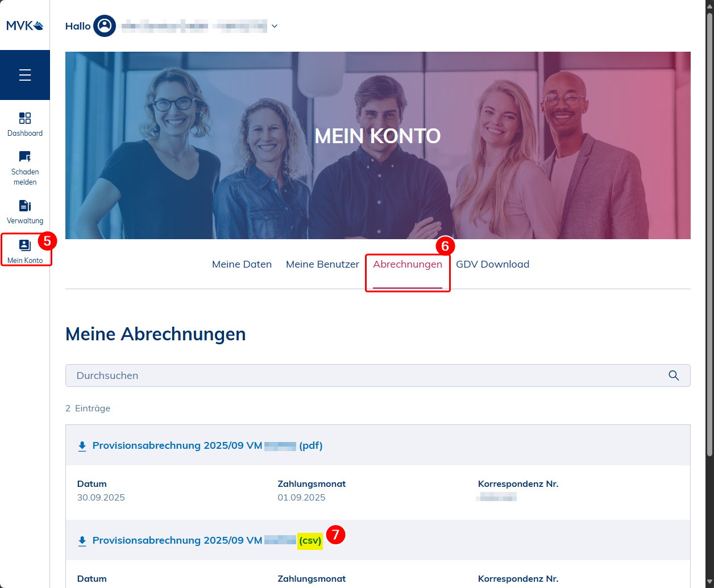The image size is (714, 588).
Task: Click the download icon for the csv statement
Action: pos(82,541)
